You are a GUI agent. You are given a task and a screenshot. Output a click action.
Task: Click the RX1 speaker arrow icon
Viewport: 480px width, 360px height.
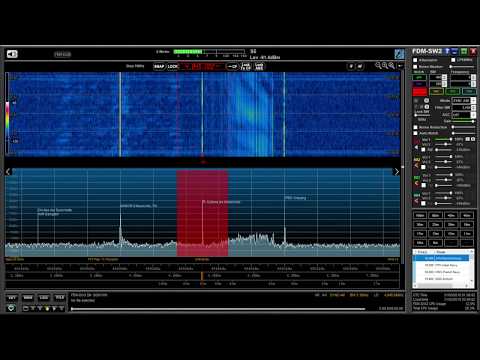pyautogui.click(x=416, y=147)
